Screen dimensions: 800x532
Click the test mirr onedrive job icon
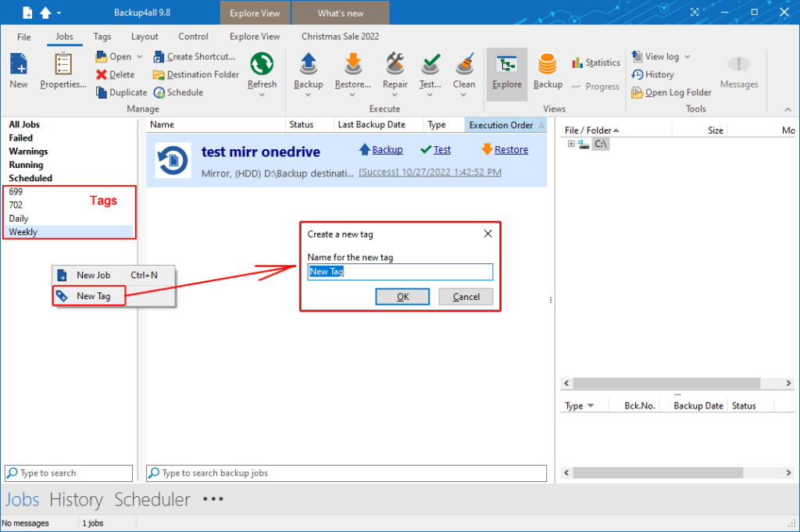point(173,160)
